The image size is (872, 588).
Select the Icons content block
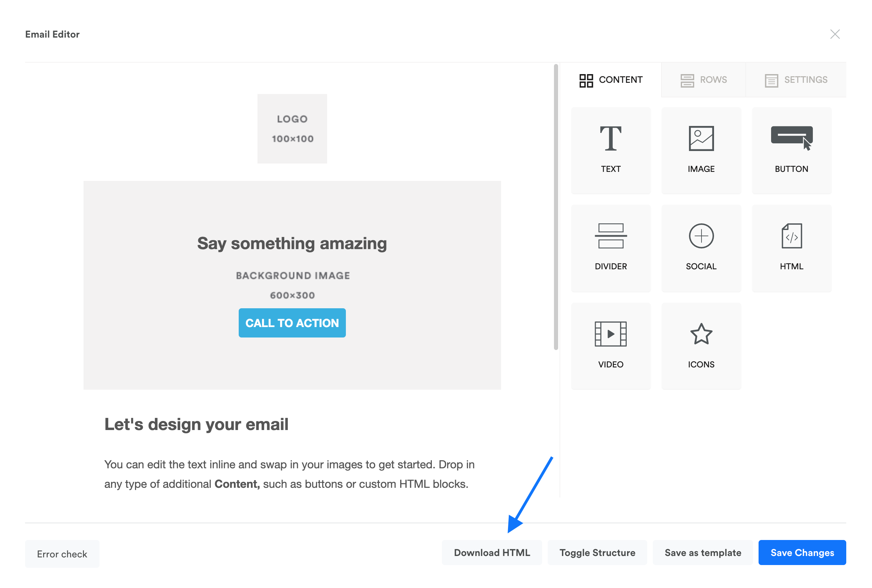(701, 345)
